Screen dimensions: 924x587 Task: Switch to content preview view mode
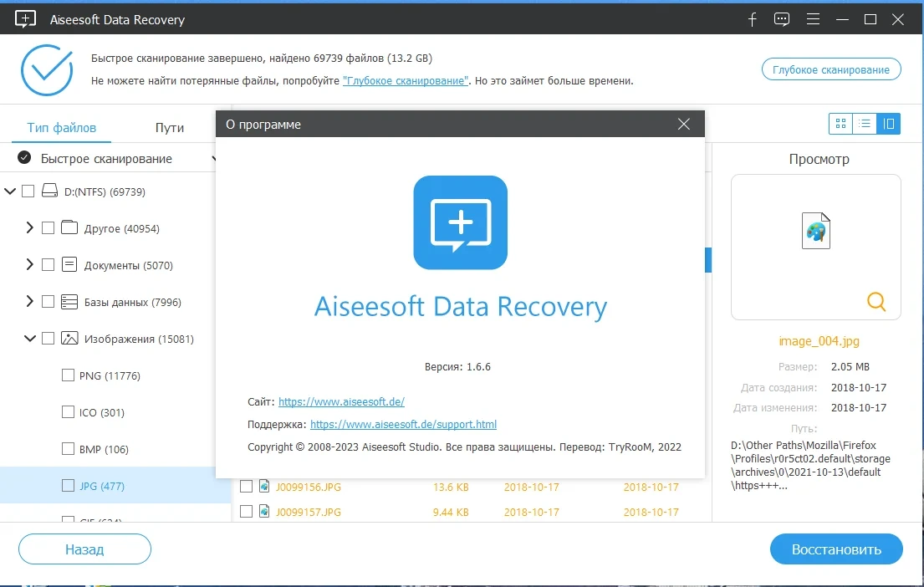pos(889,124)
